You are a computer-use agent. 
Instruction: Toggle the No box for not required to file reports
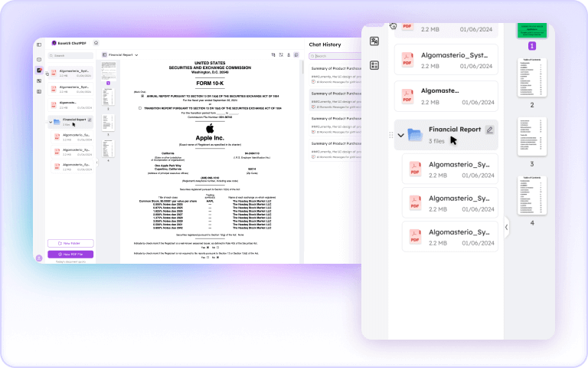point(217,258)
